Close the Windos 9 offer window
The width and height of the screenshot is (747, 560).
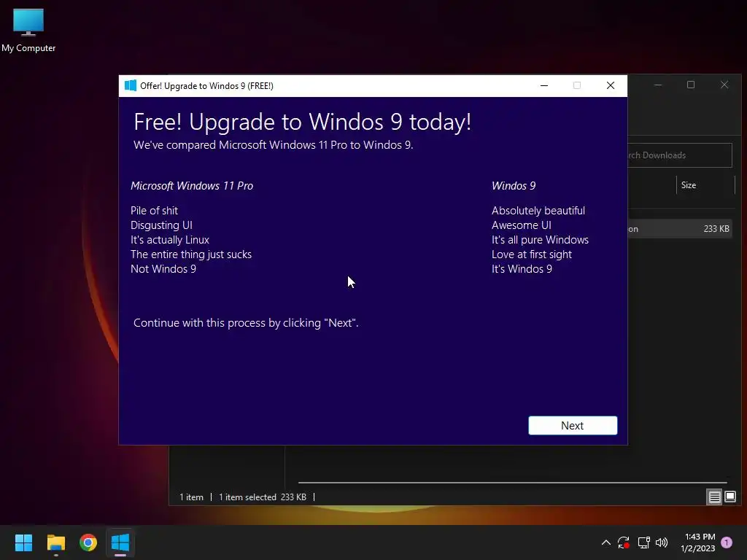point(611,86)
